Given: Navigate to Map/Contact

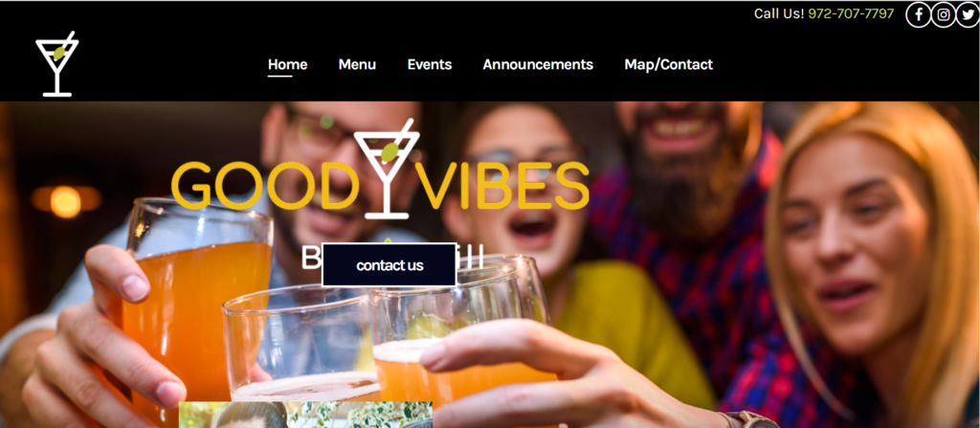Looking at the screenshot, I should 668,64.
